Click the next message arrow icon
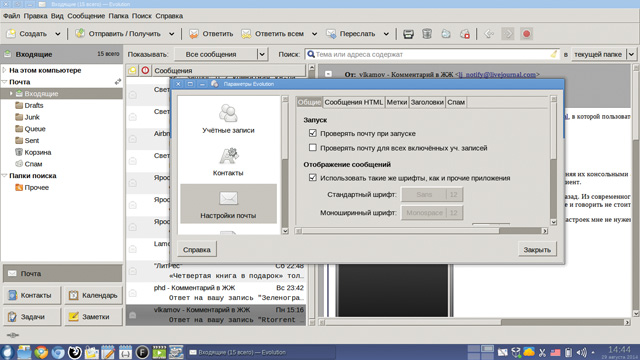This screenshot has height=360, width=640. click(508, 34)
